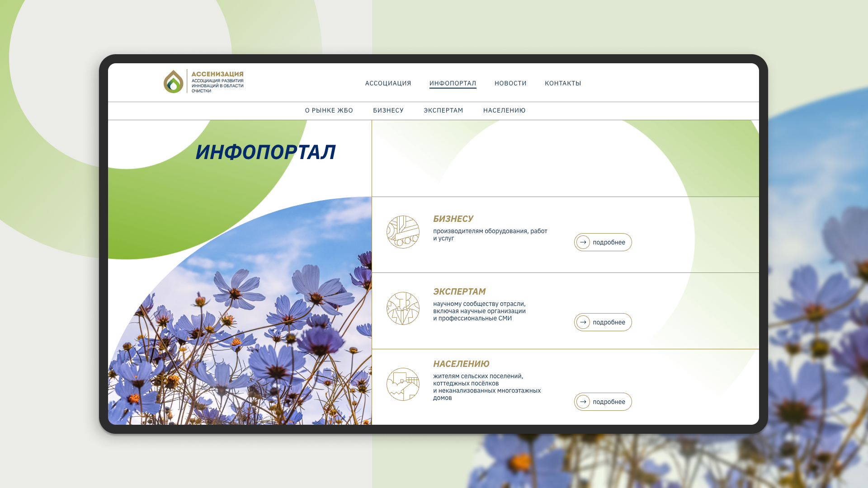Switch to the О рынке ЖБО tab
The height and width of the screenshot is (488, 868).
coord(329,110)
